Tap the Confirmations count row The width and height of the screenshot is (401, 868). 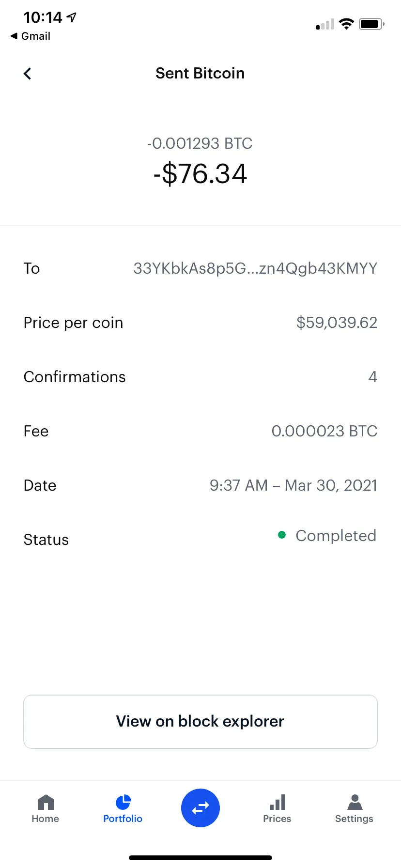click(200, 377)
